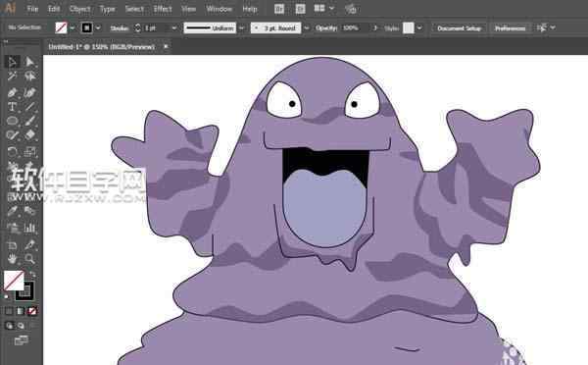
Task: Click the GPU performance rocket icon
Action: point(350,9)
